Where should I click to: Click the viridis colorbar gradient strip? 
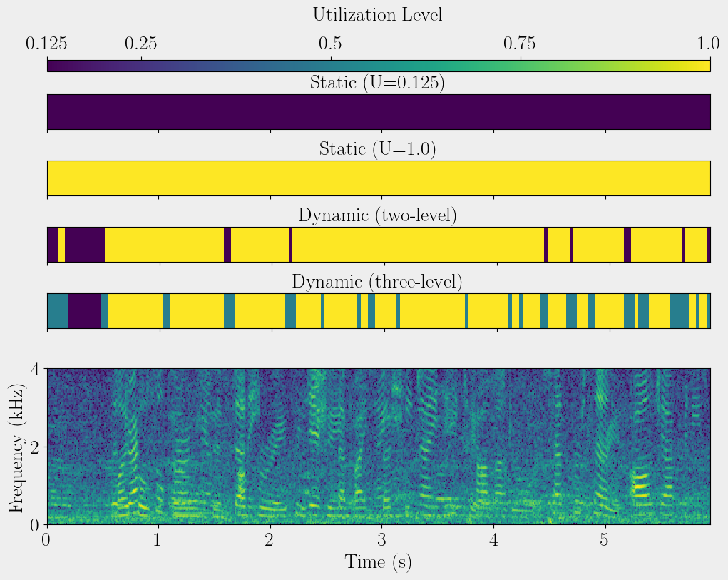point(379,66)
